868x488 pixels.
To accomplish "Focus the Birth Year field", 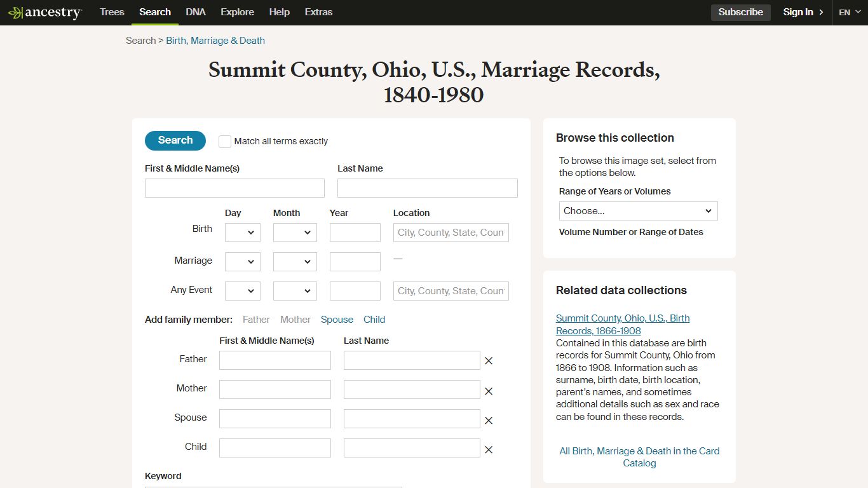I will tap(355, 233).
